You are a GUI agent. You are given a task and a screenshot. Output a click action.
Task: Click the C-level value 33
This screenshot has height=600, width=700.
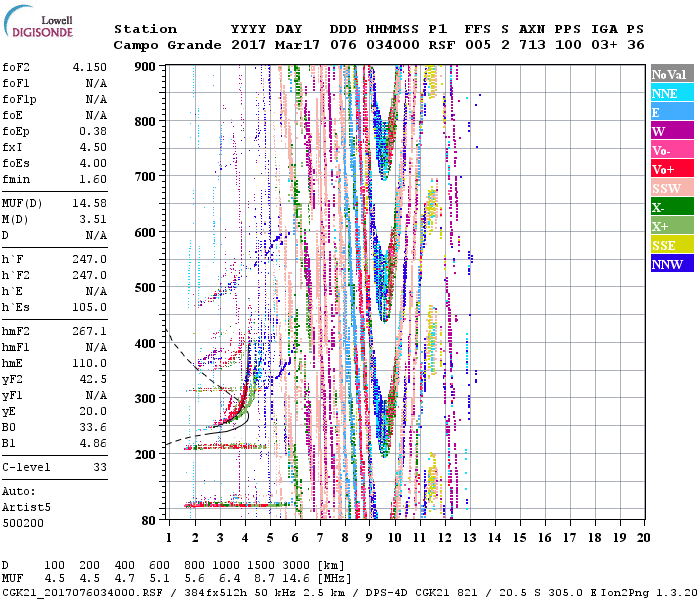100,467
